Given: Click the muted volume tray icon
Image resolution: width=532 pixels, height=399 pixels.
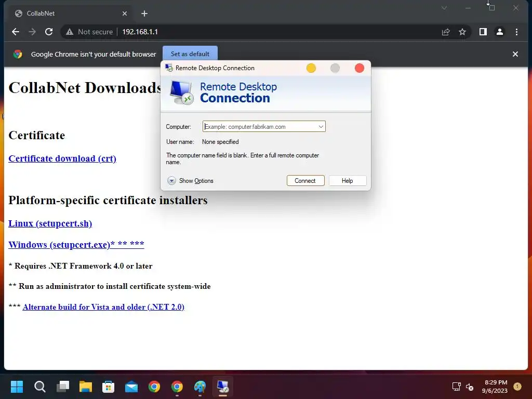Looking at the screenshot, I should pos(470,387).
